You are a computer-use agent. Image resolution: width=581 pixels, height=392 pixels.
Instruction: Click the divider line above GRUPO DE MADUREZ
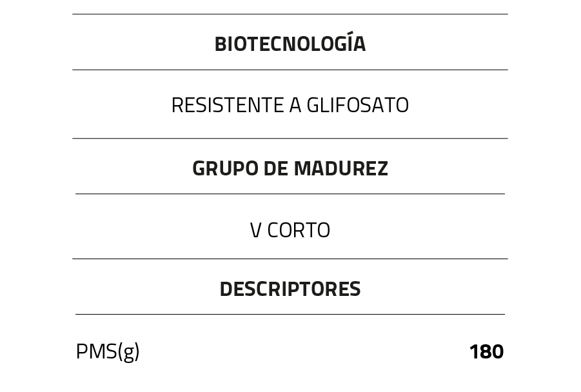pos(290,139)
